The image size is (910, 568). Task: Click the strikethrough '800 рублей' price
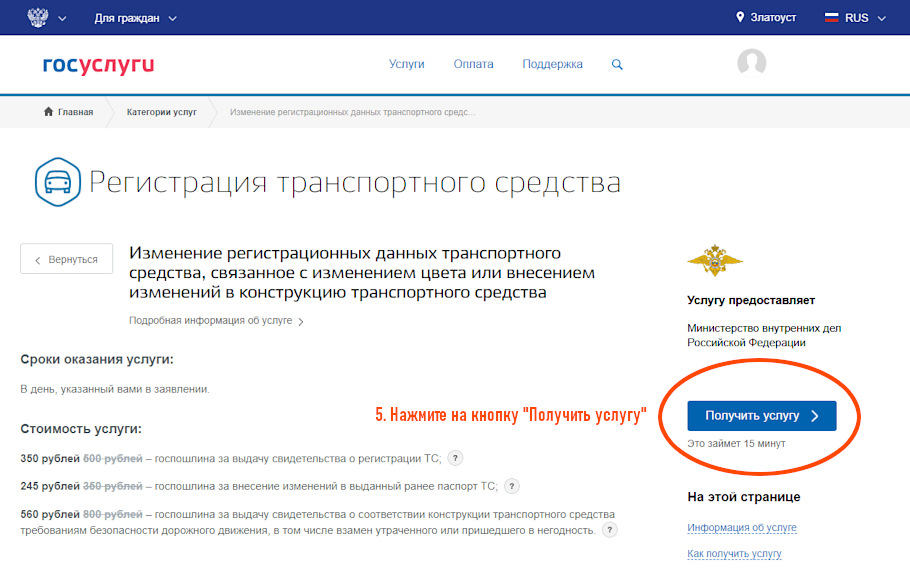click(113, 514)
